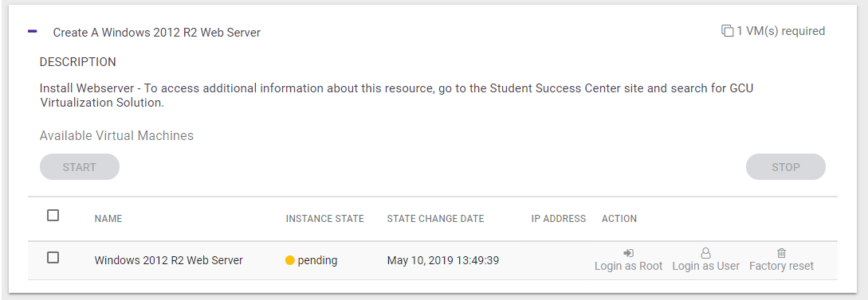Click the Create A Windows 2012 R2 Web Server title
868x300 pixels.
tap(157, 33)
